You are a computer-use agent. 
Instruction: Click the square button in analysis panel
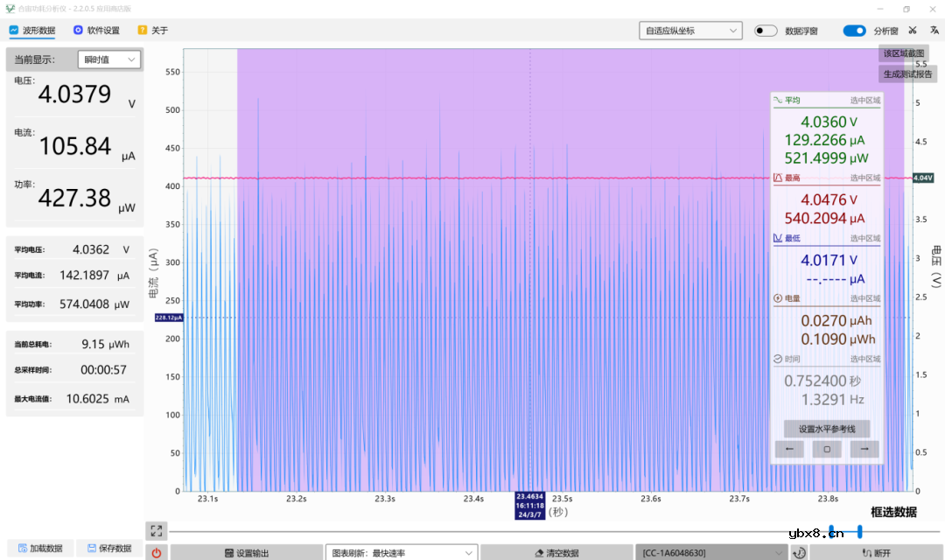(x=827, y=449)
